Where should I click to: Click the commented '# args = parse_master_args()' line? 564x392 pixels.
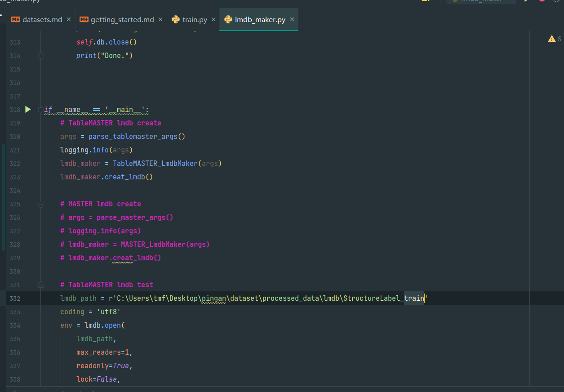[x=117, y=217]
